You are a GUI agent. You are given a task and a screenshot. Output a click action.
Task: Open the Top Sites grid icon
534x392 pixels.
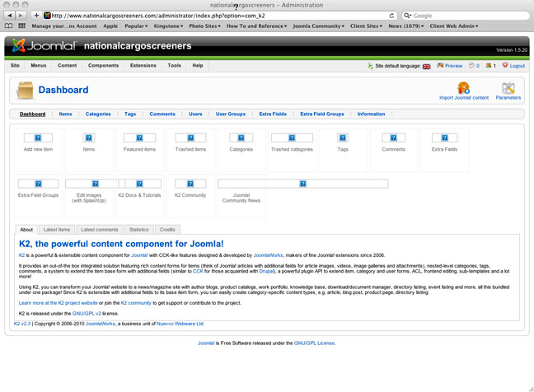point(21,26)
